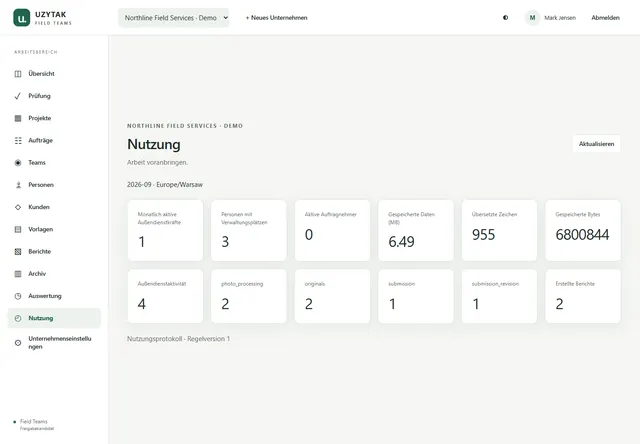Click Nutzungsprotokoll · Regelversion 1 text
Viewport: 640px width, 444px height.
(178, 339)
